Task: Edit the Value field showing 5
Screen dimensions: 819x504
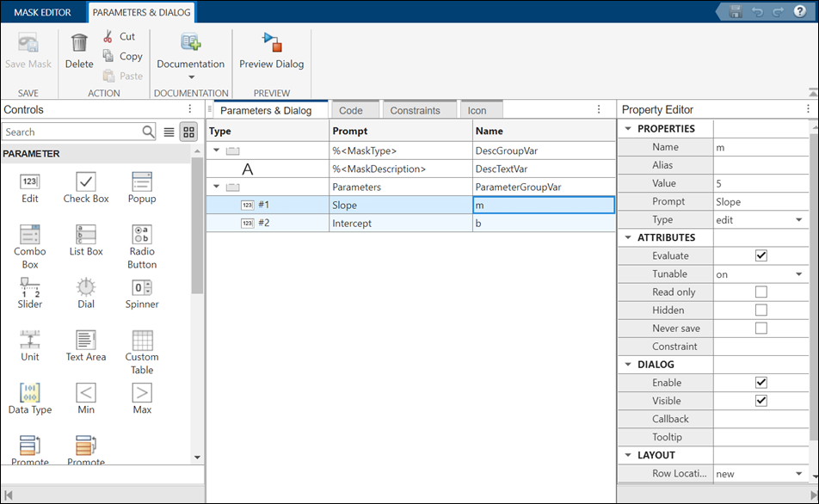Action: [x=761, y=183]
